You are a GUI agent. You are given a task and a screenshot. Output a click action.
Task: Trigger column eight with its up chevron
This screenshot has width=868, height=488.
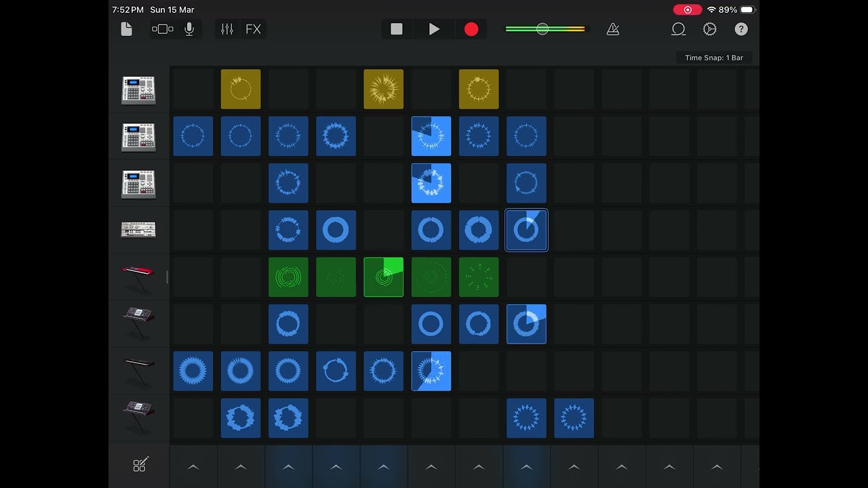coord(526,467)
